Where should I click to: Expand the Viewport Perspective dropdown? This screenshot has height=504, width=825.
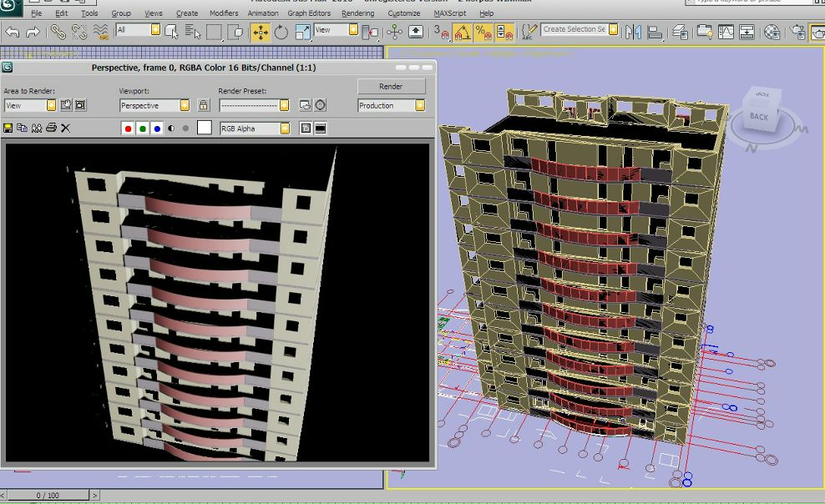(x=185, y=106)
